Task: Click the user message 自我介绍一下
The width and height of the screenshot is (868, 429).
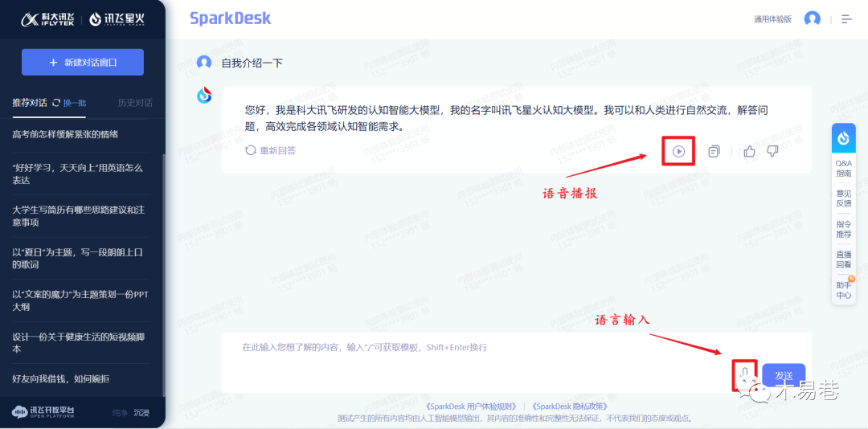Action: coord(252,63)
